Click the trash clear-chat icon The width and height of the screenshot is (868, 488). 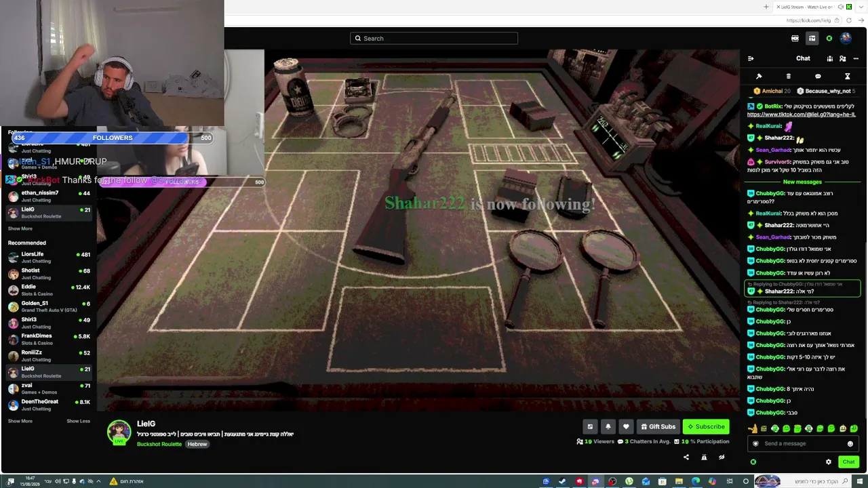point(788,76)
